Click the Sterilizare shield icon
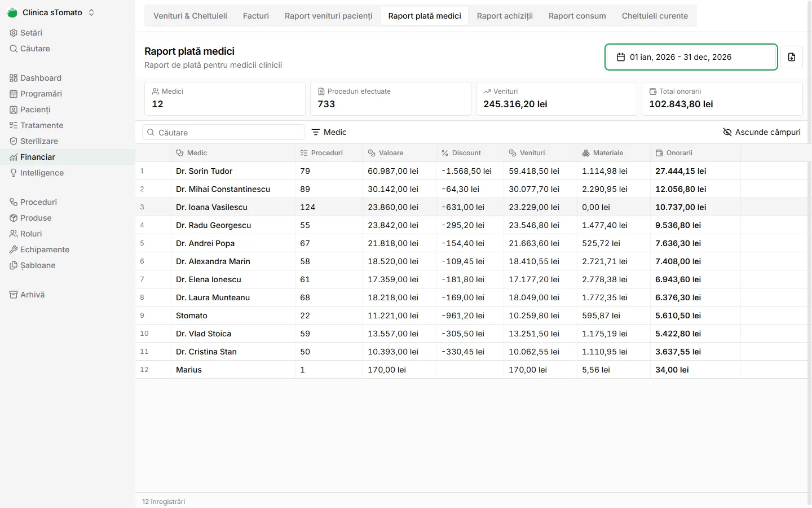Screen dimensions: 812x508 (14, 141)
